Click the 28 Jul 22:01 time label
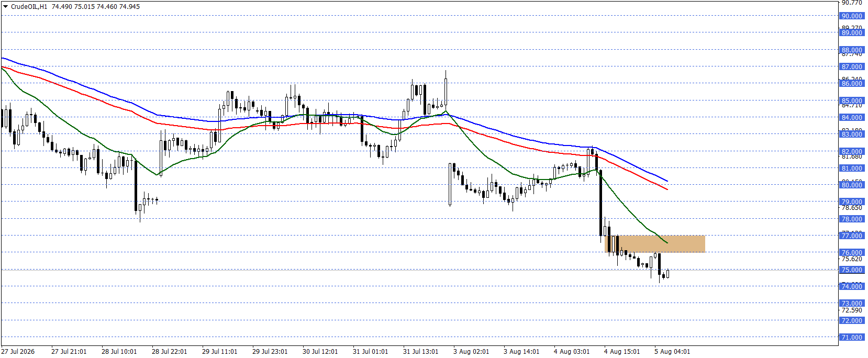Screen dimensions: 868x358 170,352
